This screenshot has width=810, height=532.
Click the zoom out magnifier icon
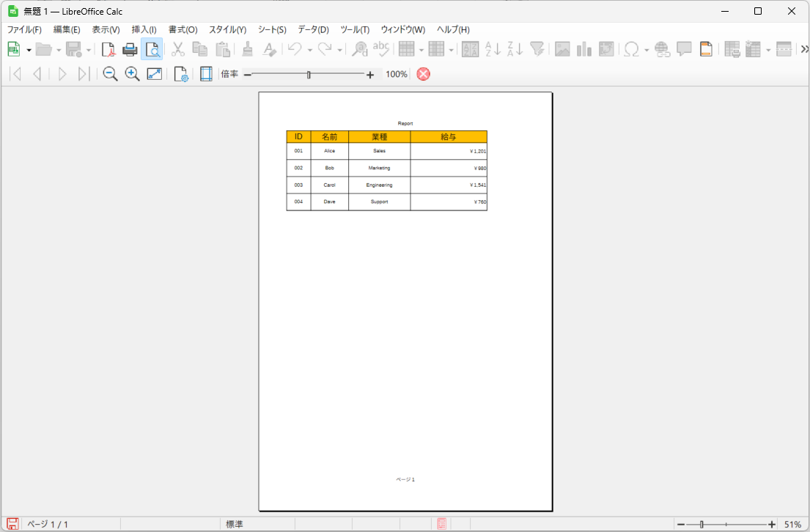pos(110,74)
